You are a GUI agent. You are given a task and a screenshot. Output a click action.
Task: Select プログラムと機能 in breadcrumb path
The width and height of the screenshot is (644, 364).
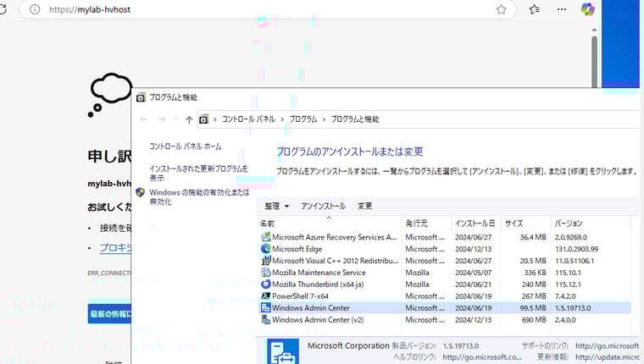coord(355,119)
